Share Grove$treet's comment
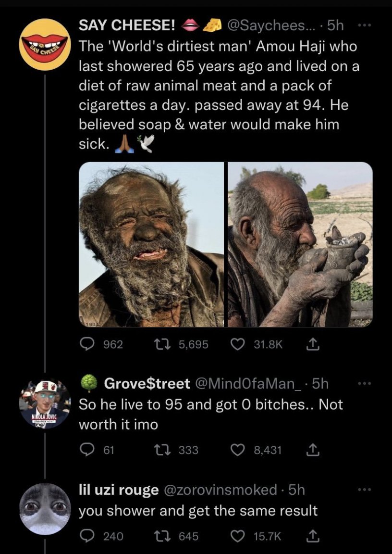Image resolution: width=392 pixels, height=554 pixels. [311, 450]
